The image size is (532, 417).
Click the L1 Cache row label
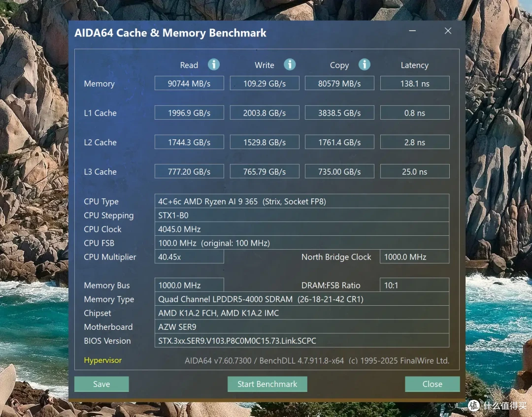point(100,113)
